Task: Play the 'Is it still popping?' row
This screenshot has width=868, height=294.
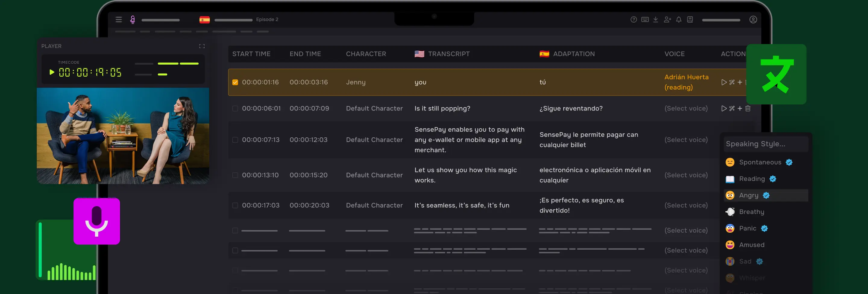Action: tap(723, 108)
